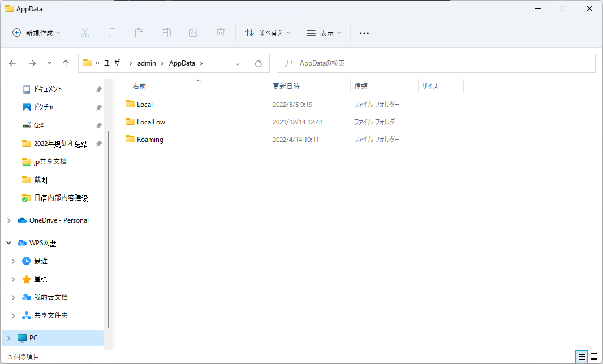This screenshot has width=603, height=364.
Task: Click the admin breadcrumb in address bar
Action: click(x=147, y=63)
